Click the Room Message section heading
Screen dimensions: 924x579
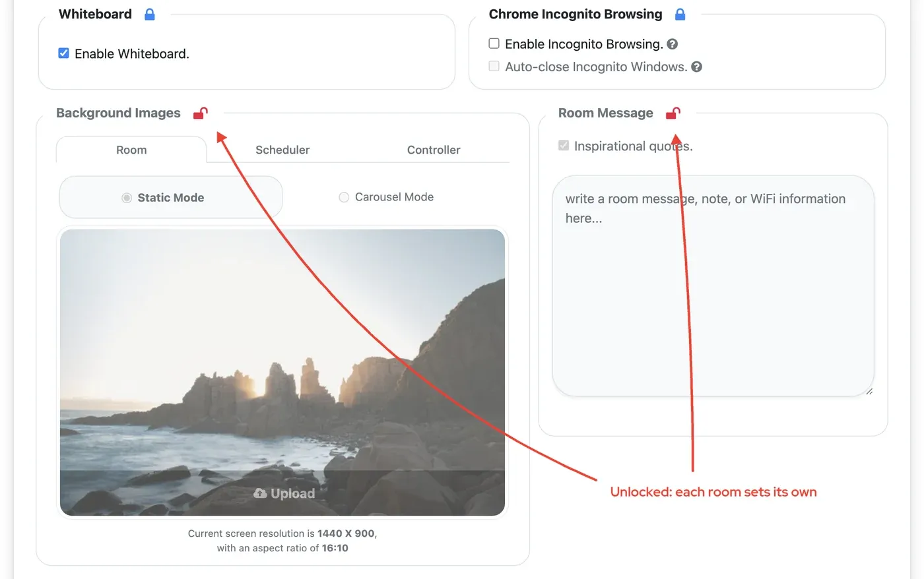pos(606,113)
